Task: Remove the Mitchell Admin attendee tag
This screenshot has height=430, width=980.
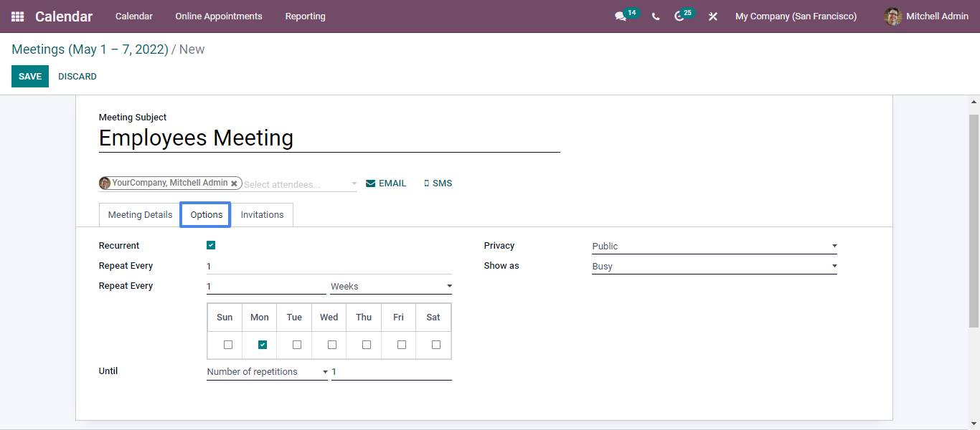Action: pyautogui.click(x=234, y=183)
